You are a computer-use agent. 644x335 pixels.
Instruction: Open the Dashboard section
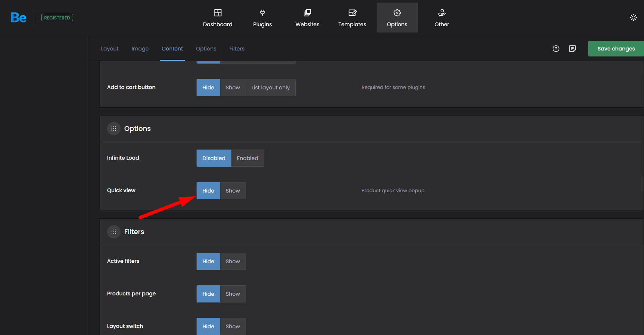point(218,18)
